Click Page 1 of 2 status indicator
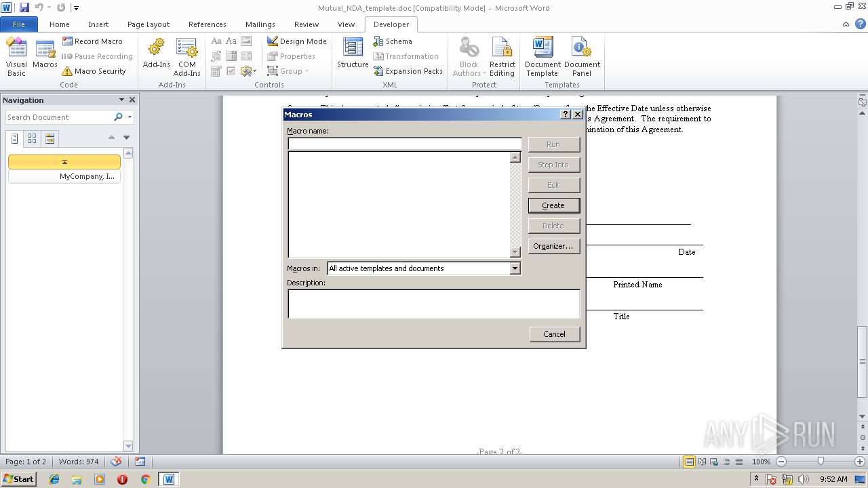The image size is (868, 488). 26,462
